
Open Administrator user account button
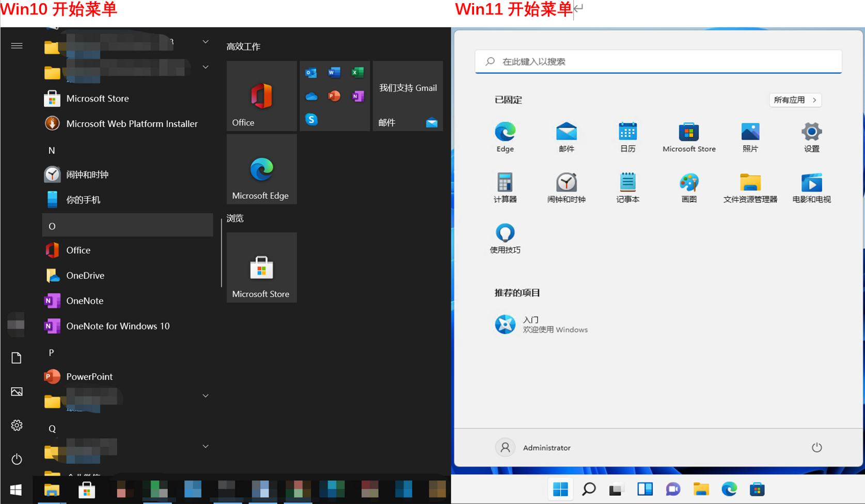[533, 447]
